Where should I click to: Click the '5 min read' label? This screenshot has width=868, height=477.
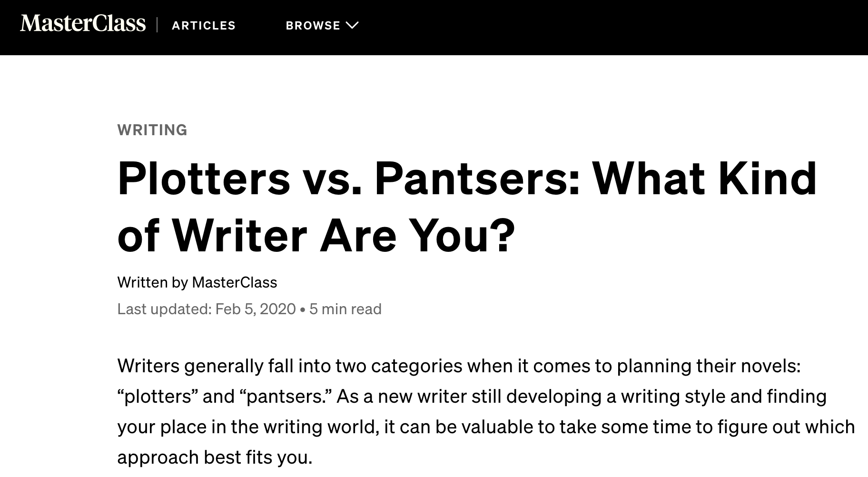pyautogui.click(x=345, y=309)
